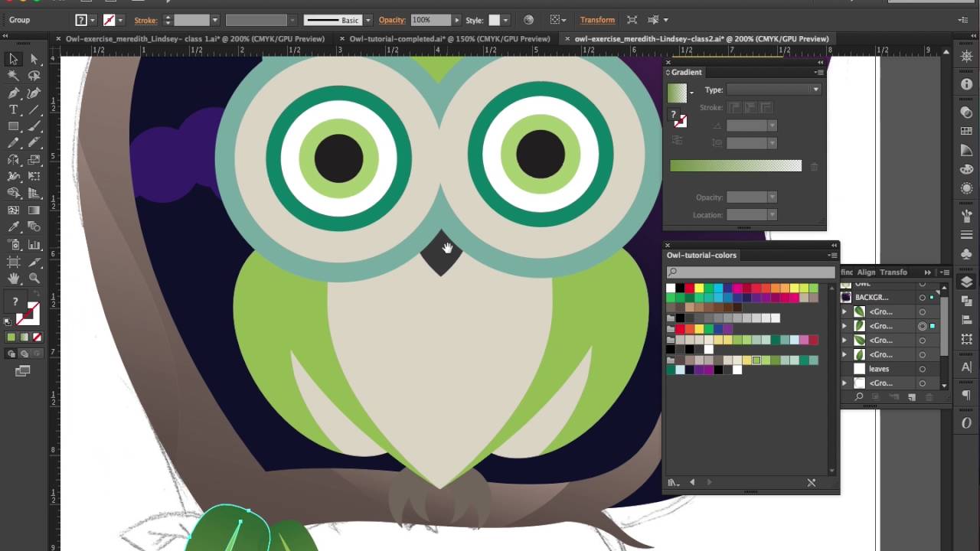Pick the Type tool
The height and width of the screenshot is (551, 980).
[14, 109]
